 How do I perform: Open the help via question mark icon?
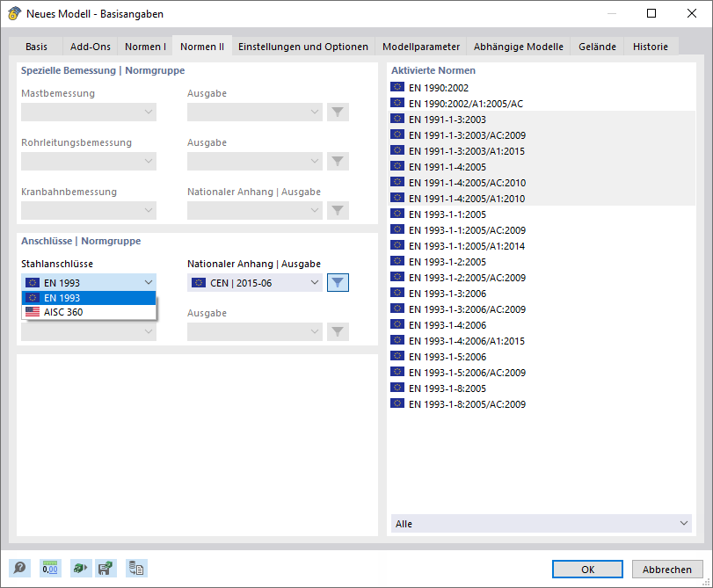[x=18, y=568]
